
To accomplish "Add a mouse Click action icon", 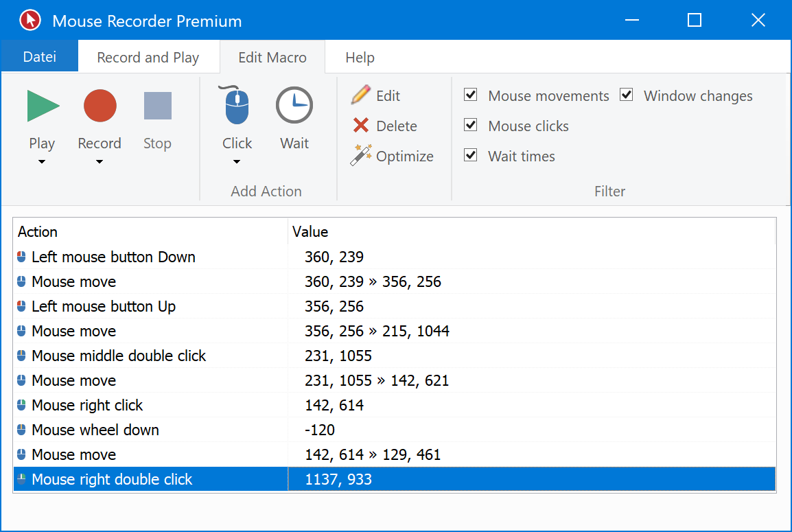I will point(237,106).
